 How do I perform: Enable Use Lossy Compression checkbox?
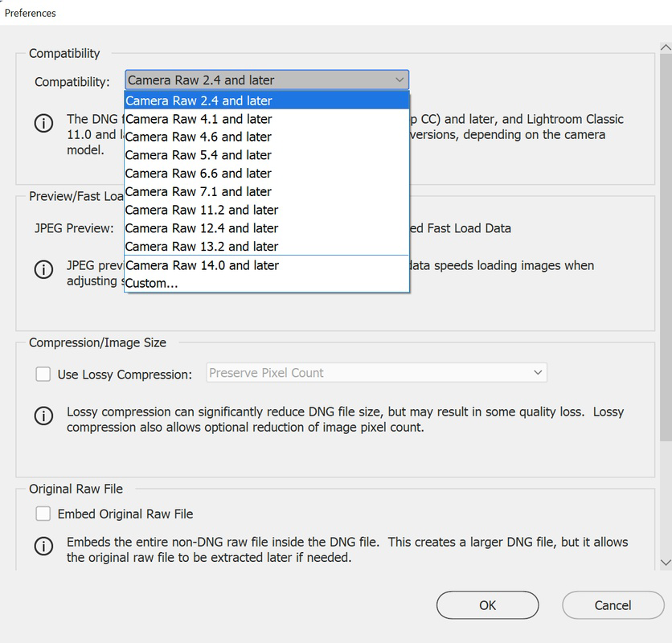click(43, 374)
